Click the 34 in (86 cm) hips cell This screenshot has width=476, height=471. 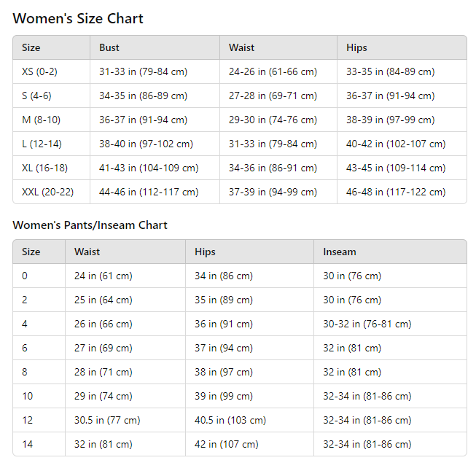pyautogui.click(x=223, y=276)
